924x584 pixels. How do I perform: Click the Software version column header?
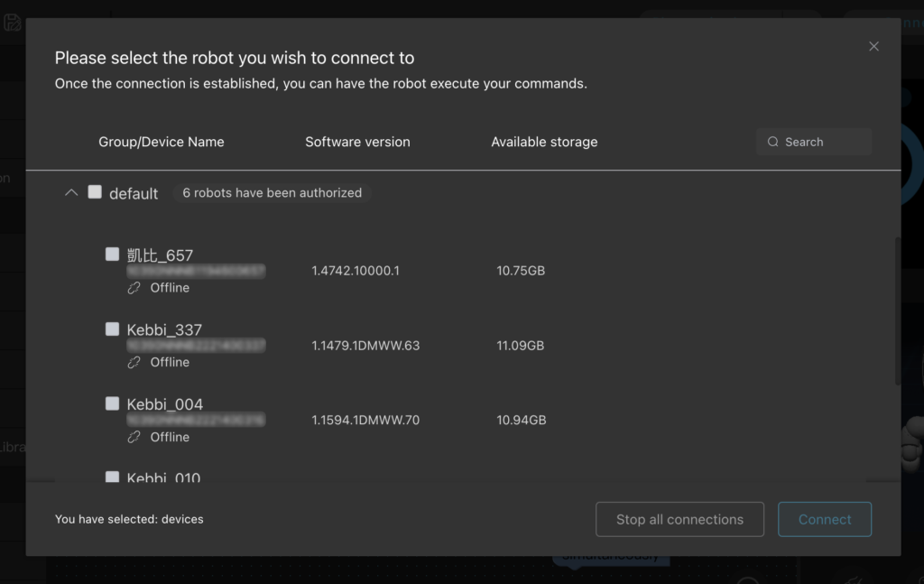click(357, 142)
